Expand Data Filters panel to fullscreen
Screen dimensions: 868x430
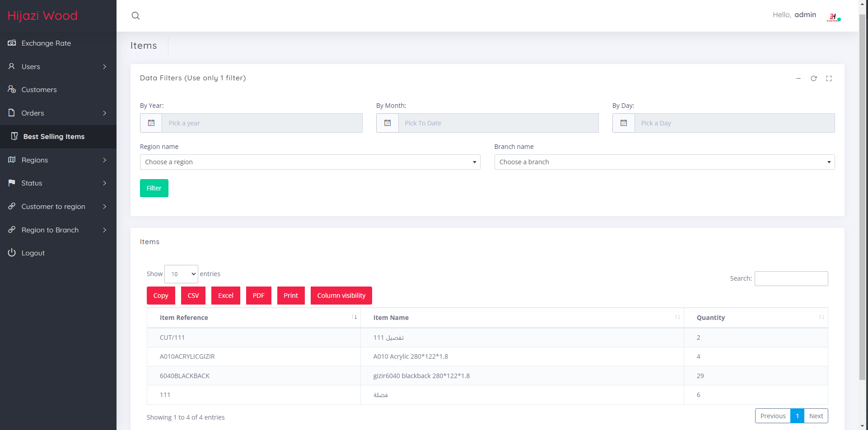829,79
